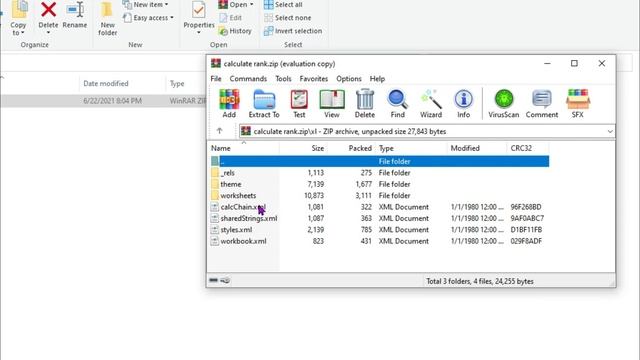Click the red Delete icon in Explorer ribbon

pyautogui.click(x=48, y=10)
